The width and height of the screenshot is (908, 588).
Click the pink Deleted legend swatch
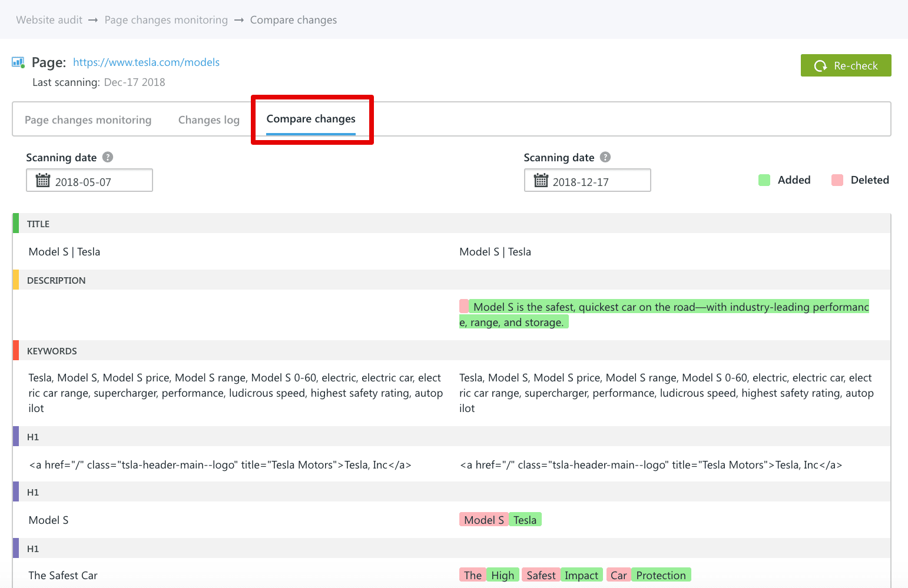coord(837,180)
